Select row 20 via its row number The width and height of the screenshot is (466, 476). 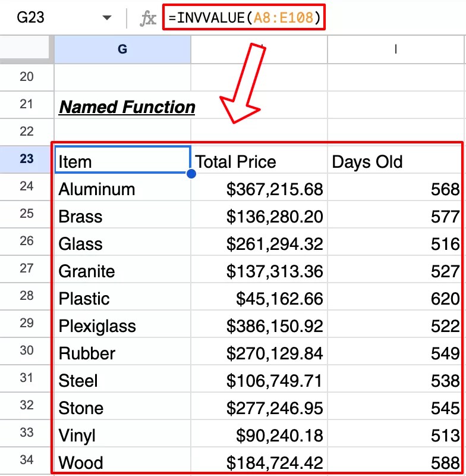click(26, 77)
